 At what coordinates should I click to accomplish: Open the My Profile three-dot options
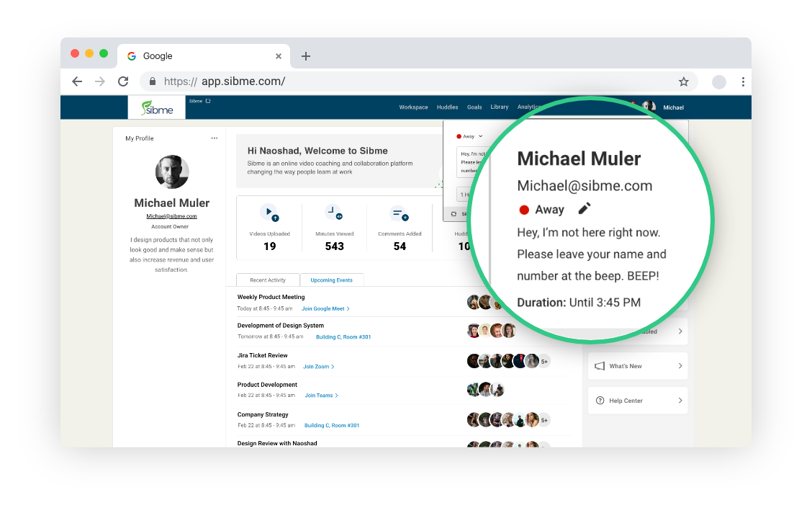215,138
